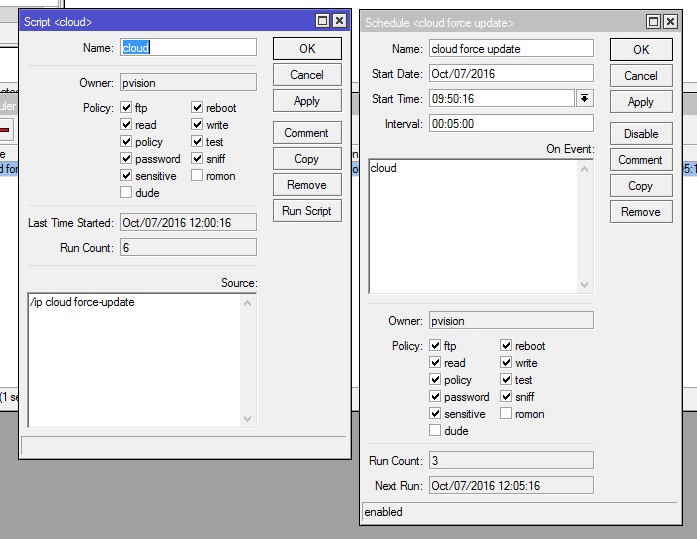
Task: Maximize the Schedule cloud force update window
Action: tap(653, 21)
